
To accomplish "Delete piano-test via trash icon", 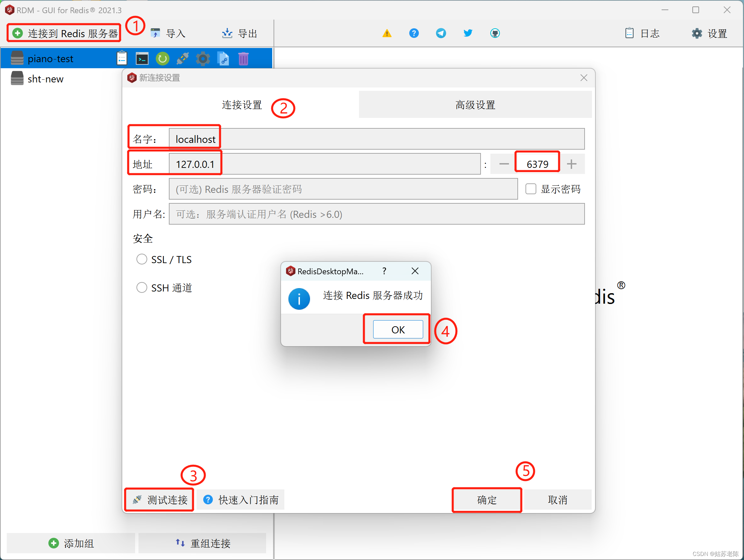I will 243,58.
